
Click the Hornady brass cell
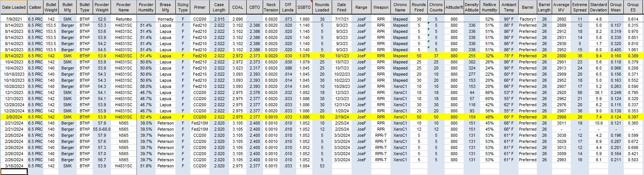point(165,19)
